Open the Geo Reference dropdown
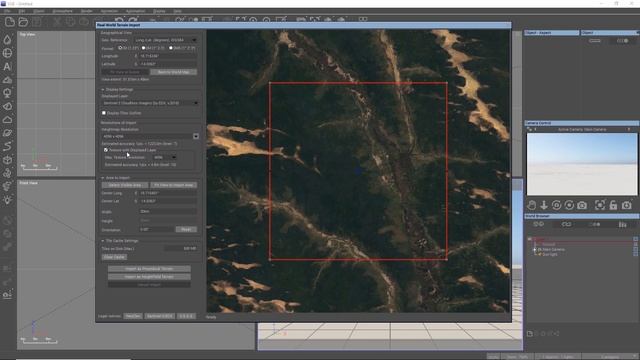The height and width of the screenshot is (360, 640). (x=166, y=40)
